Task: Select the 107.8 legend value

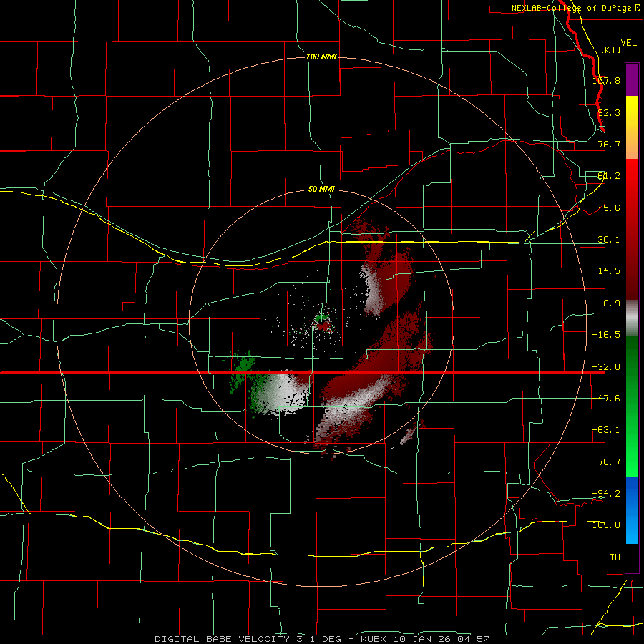Action: (606, 80)
